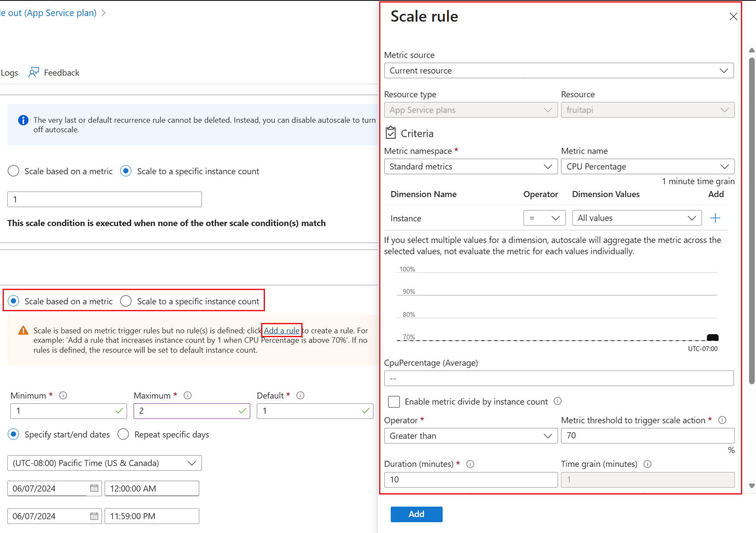Viewport: 756px width, 533px height.
Task: Open Pacific Time zone dropdown
Action: coord(104,463)
